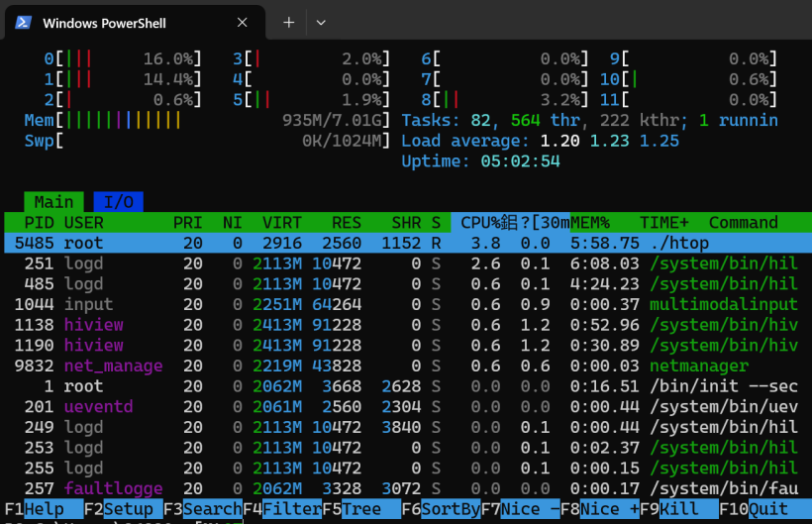This screenshot has width=812, height=524.
Task: Sort by USER column header
Action: point(83,223)
